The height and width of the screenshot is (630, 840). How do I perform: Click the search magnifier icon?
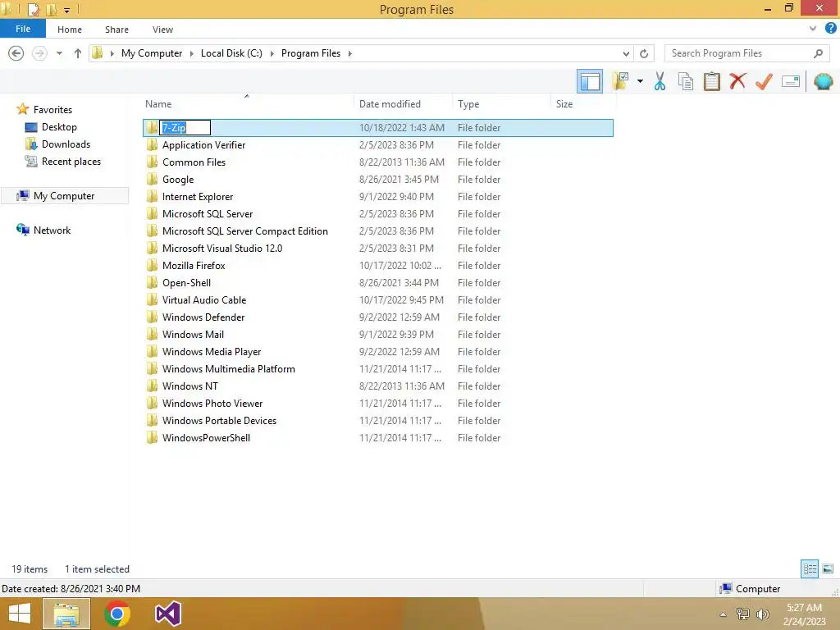click(x=818, y=53)
